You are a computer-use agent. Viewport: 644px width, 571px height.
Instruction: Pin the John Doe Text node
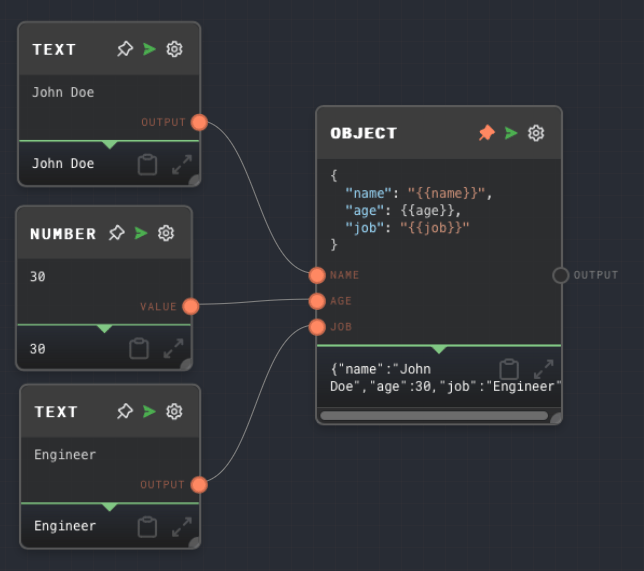(x=125, y=49)
